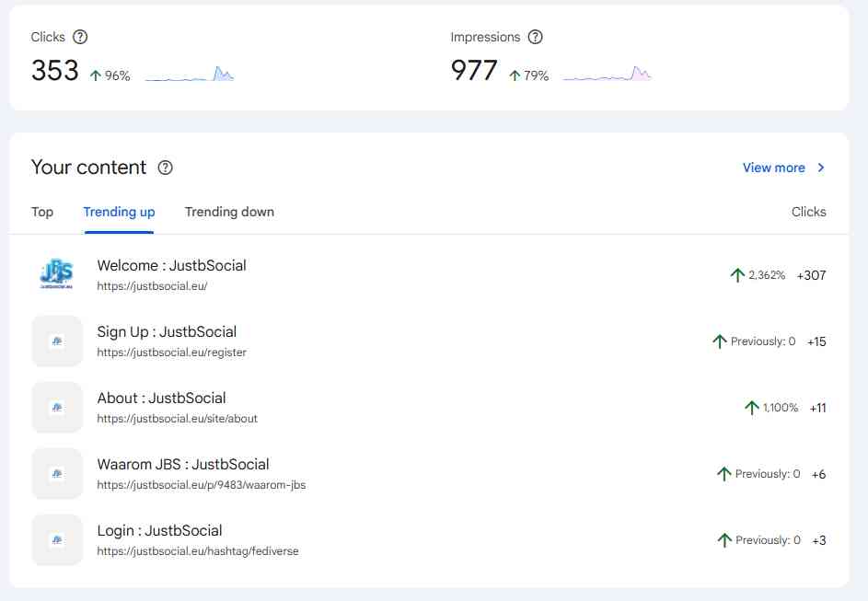This screenshot has width=868, height=601.
Task: Click the Impressions help question mark icon
Action: coord(535,38)
